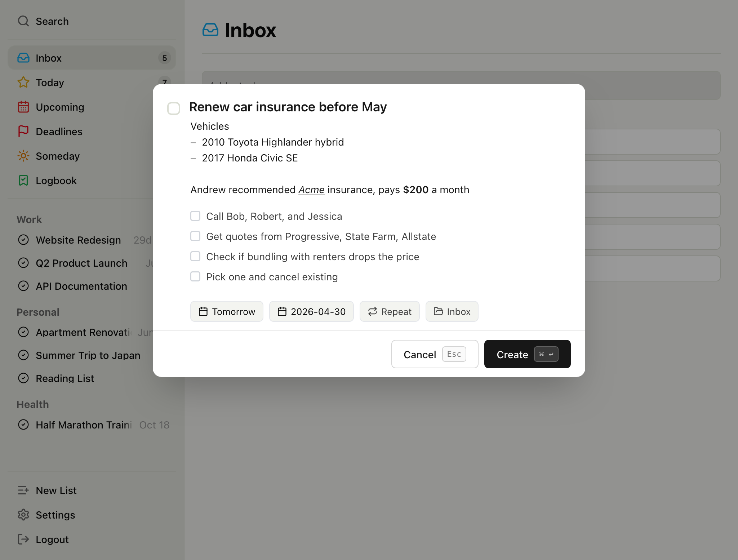Click the Someday sun icon

pyautogui.click(x=23, y=156)
